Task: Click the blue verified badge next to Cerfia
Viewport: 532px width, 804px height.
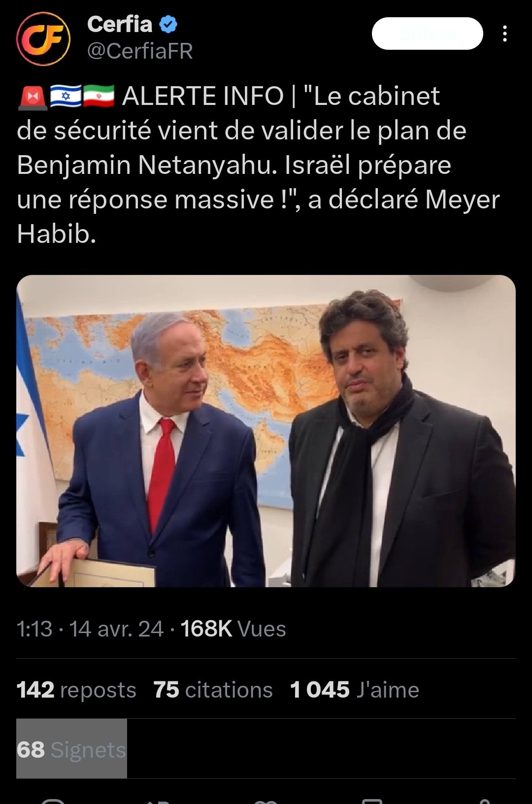Action: click(168, 24)
